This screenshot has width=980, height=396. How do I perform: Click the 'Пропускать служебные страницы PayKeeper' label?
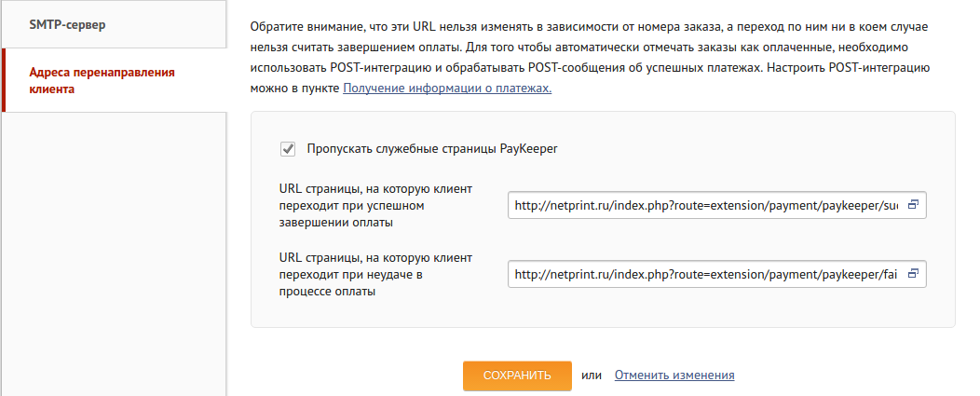[431, 148]
